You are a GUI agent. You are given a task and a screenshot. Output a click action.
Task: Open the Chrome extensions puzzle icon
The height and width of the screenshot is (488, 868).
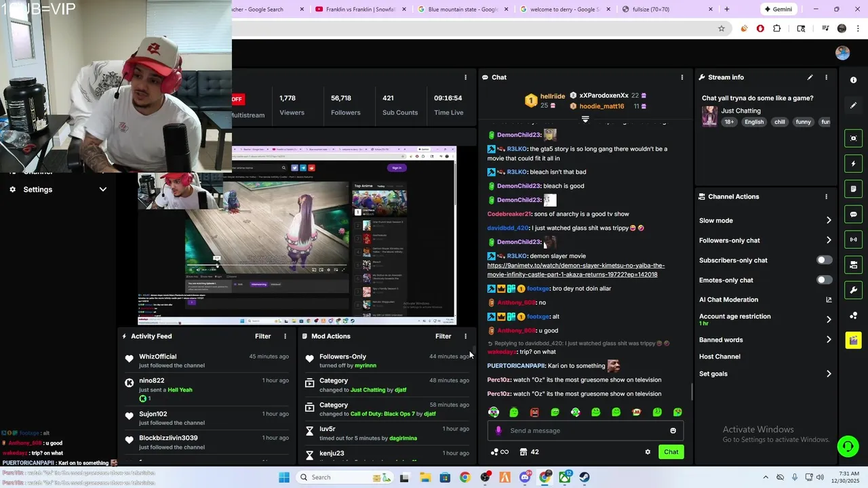tap(777, 28)
